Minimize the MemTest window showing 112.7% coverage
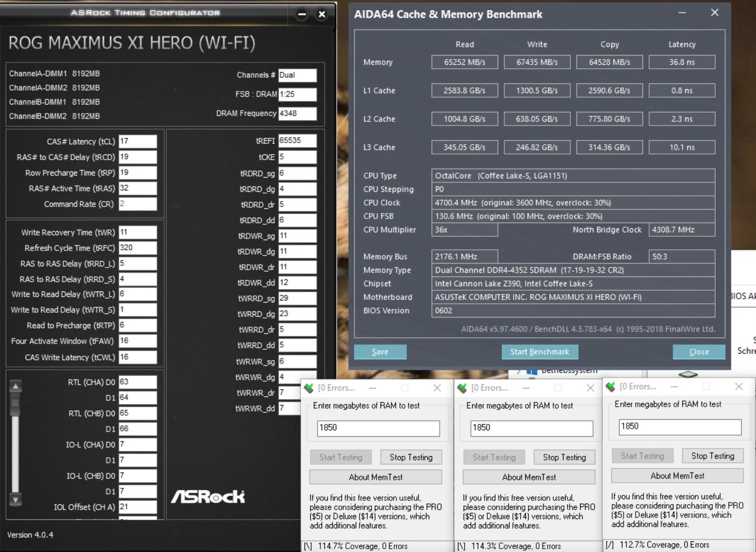The image size is (756, 552). [674, 387]
